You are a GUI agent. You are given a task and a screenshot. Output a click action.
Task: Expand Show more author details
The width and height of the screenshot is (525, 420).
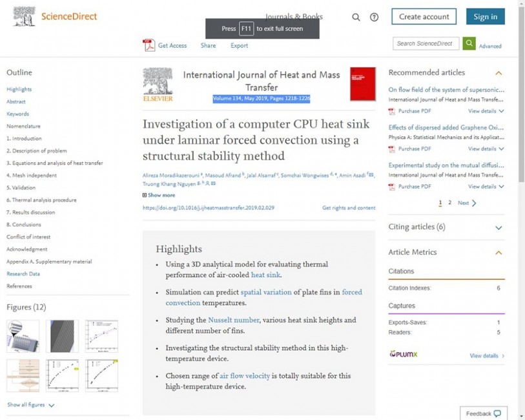pyautogui.click(x=159, y=195)
